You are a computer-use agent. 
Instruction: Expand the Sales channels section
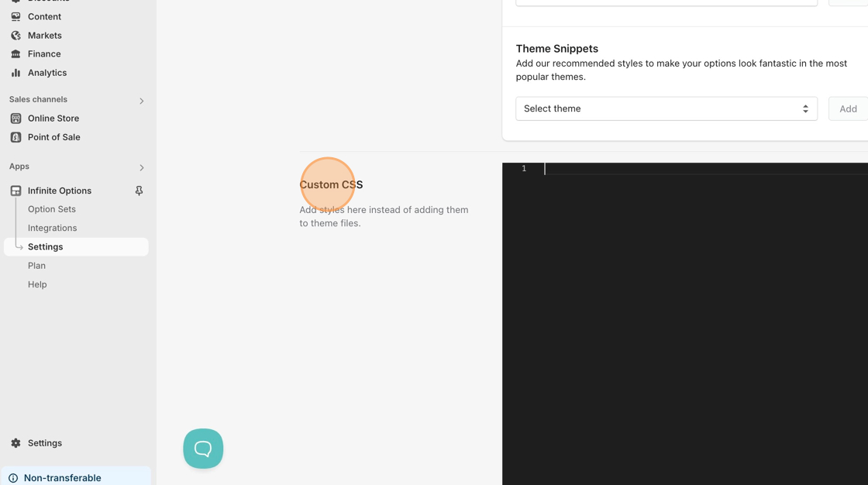pyautogui.click(x=141, y=101)
